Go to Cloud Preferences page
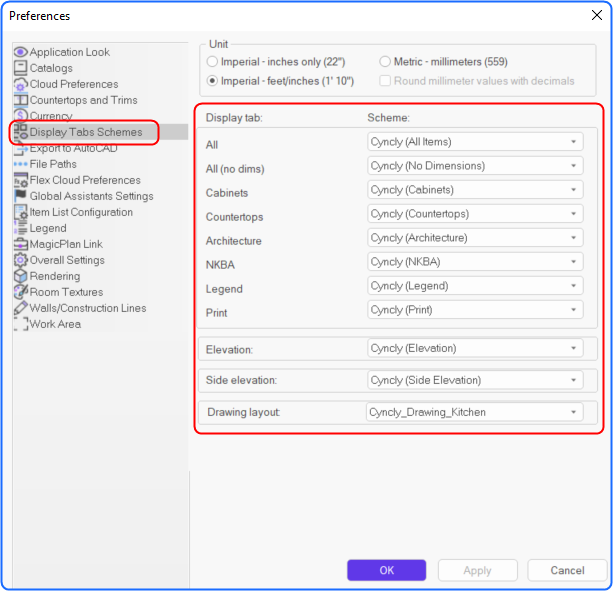This screenshot has width=613, height=591. click(74, 84)
